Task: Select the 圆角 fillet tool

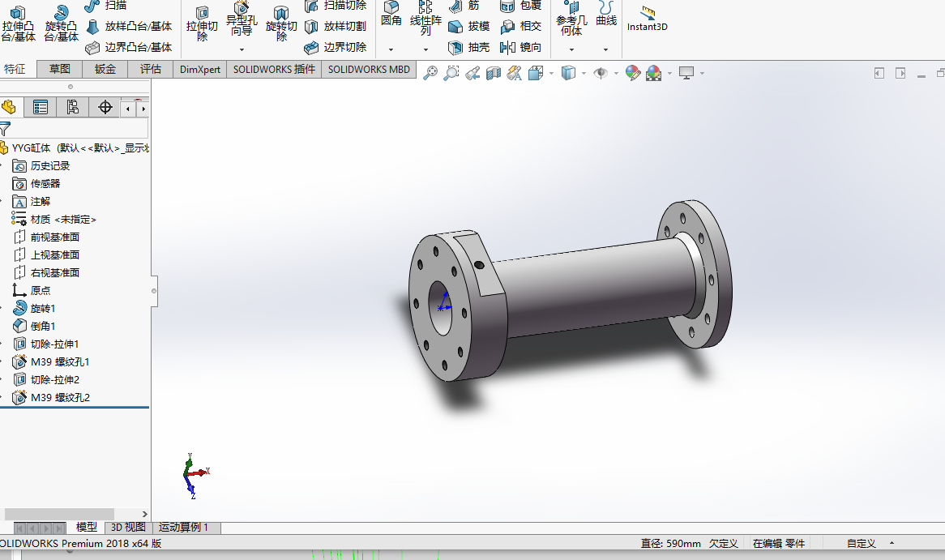Action: [391, 18]
